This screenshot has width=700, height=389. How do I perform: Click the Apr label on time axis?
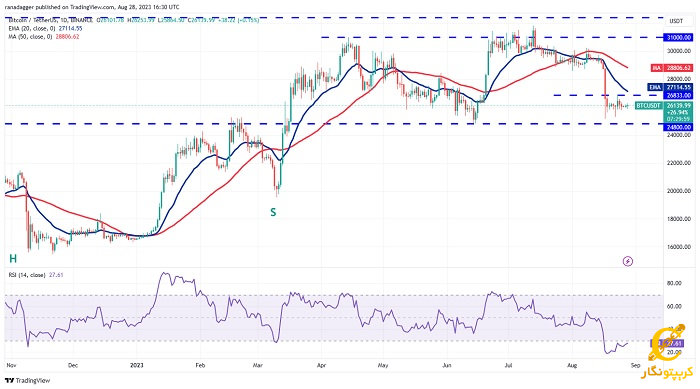[321, 365]
